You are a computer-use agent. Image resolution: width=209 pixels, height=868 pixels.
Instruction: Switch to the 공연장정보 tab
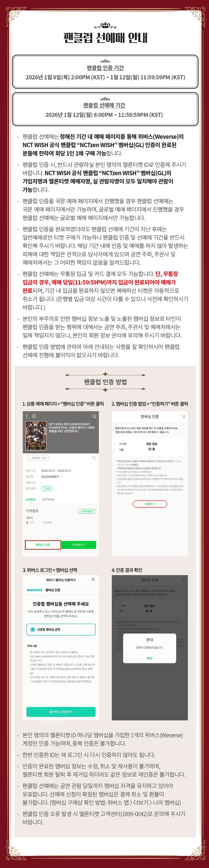point(48,499)
